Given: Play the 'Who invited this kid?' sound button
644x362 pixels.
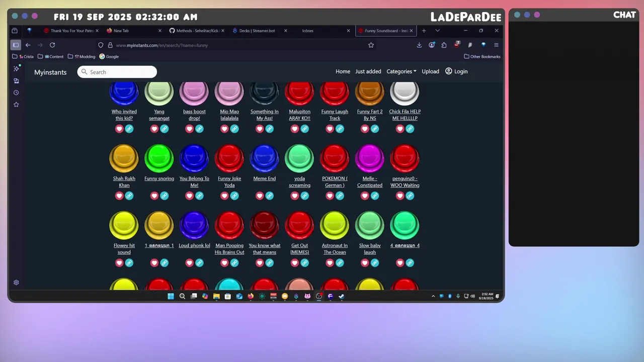Looking at the screenshot, I should point(124,93).
